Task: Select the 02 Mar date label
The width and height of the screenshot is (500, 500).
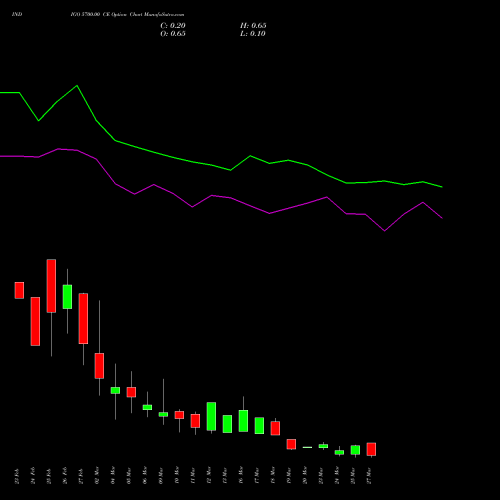Action: (x=97, y=476)
